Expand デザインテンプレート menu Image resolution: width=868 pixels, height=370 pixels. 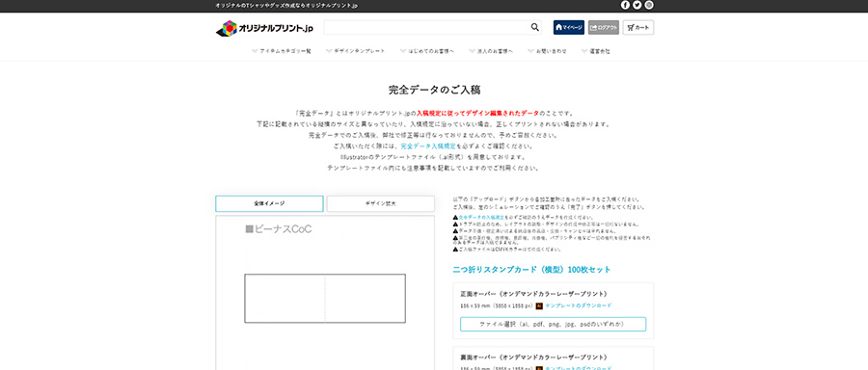point(355,51)
